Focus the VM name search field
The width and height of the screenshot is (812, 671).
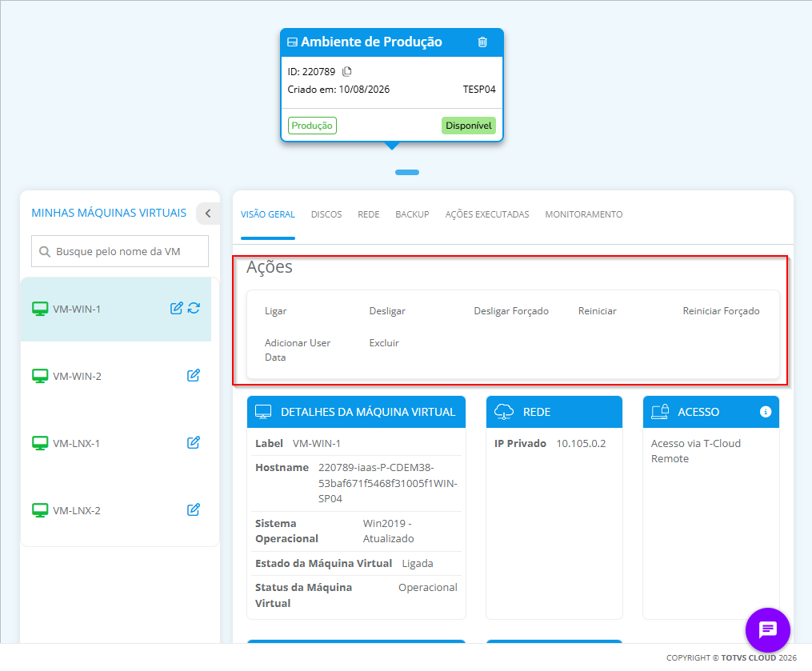120,252
